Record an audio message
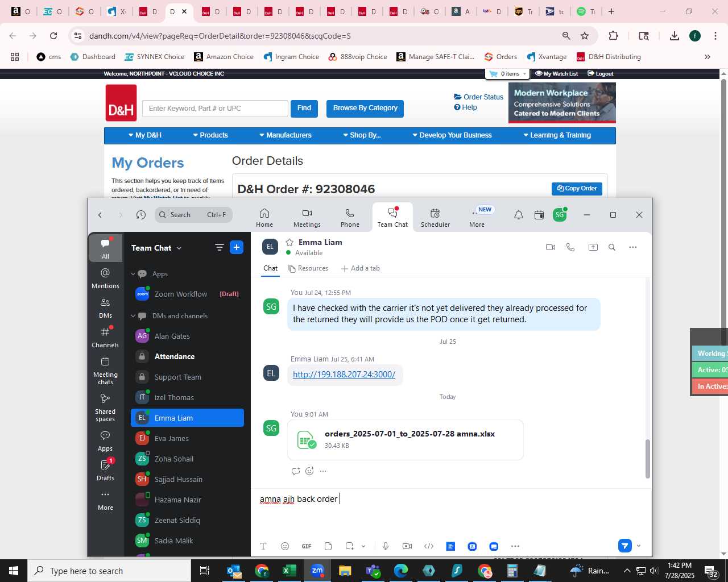This screenshot has width=728, height=582. (386, 546)
